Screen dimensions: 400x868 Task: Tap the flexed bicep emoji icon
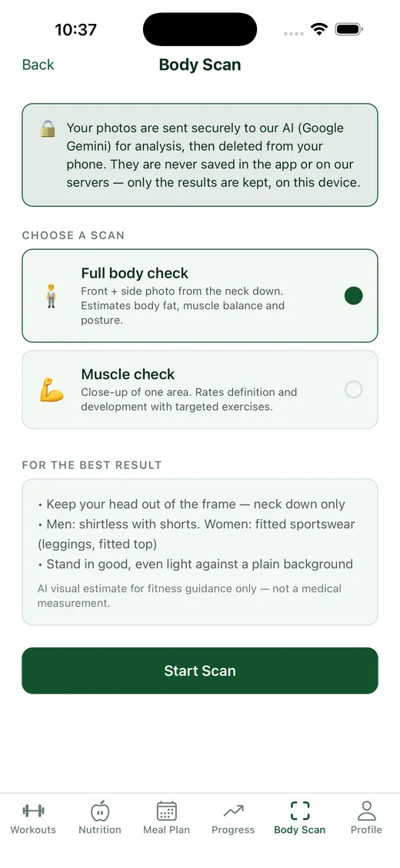(52, 389)
